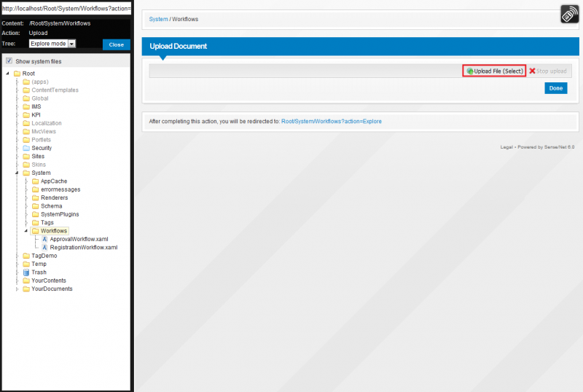Click the ApprovalWorkflow.xaml file icon
The width and height of the screenshot is (583, 392).
pos(44,239)
